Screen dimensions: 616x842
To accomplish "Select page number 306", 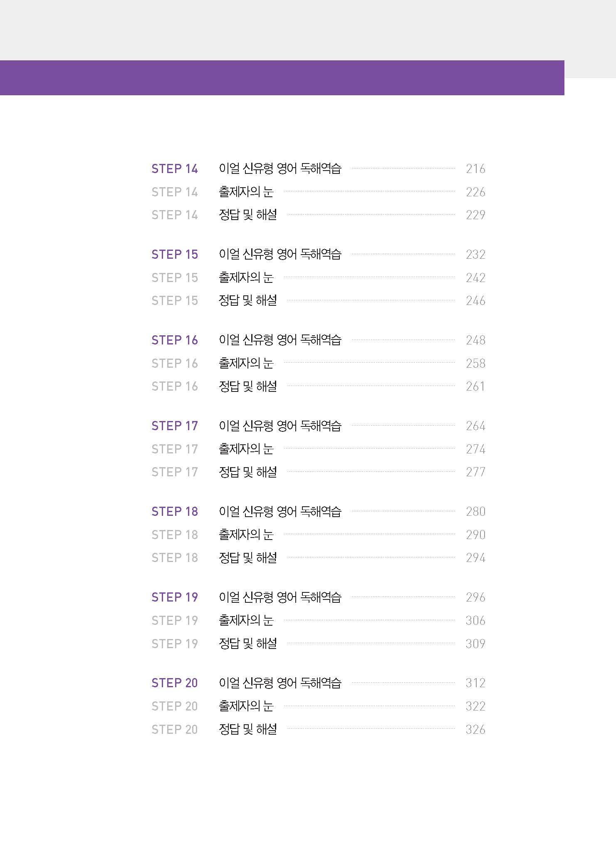I will click(475, 621).
